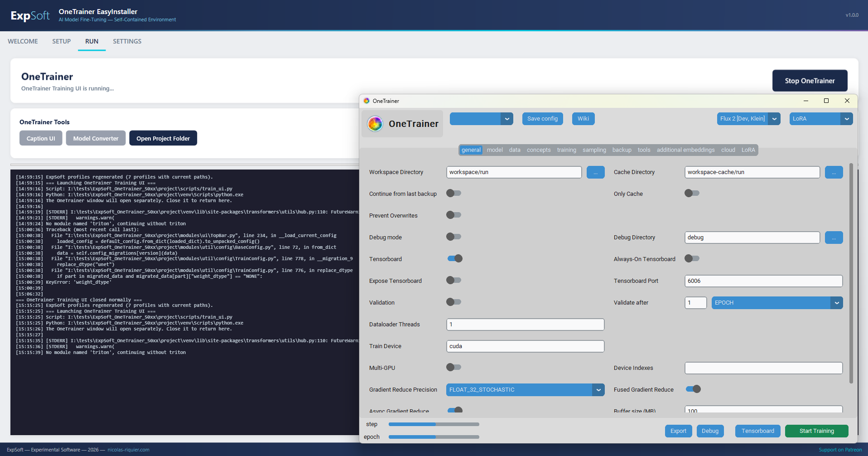
Task: Browse for Workspace Directory folder
Action: 595,172
